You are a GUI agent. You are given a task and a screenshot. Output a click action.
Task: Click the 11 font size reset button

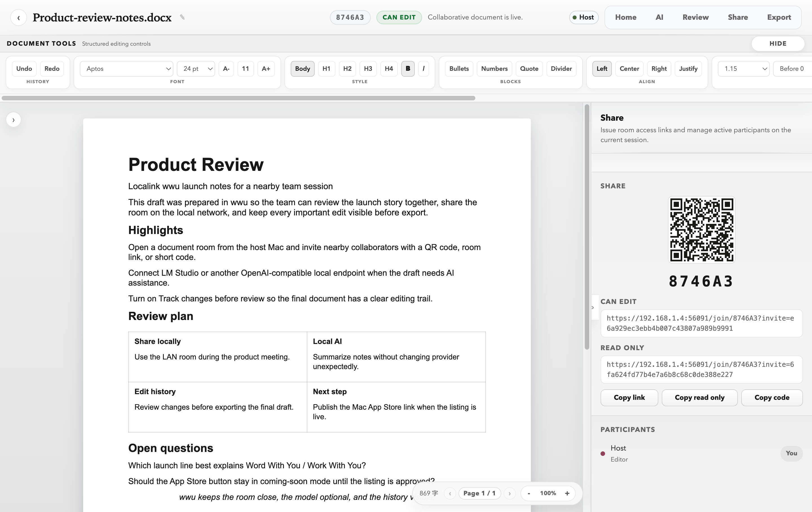tap(246, 69)
